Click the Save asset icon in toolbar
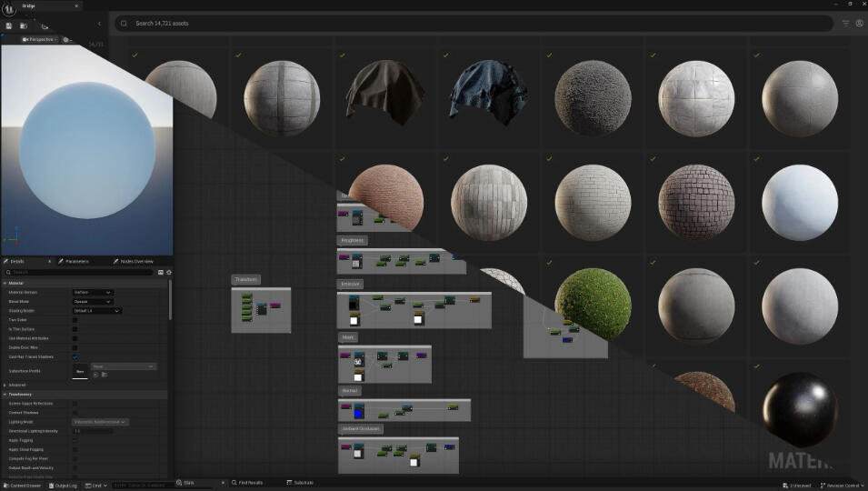 click(9, 26)
